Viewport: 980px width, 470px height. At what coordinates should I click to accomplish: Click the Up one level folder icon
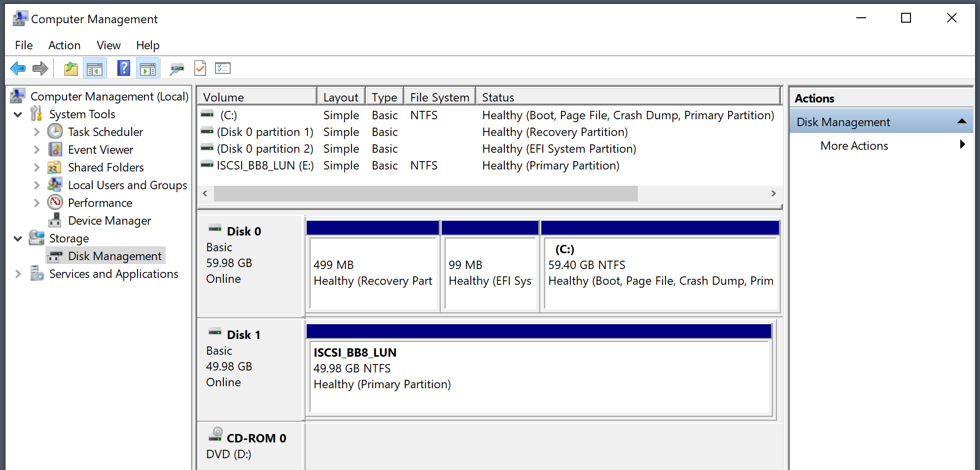pyautogui.click(x=71, y=68)
